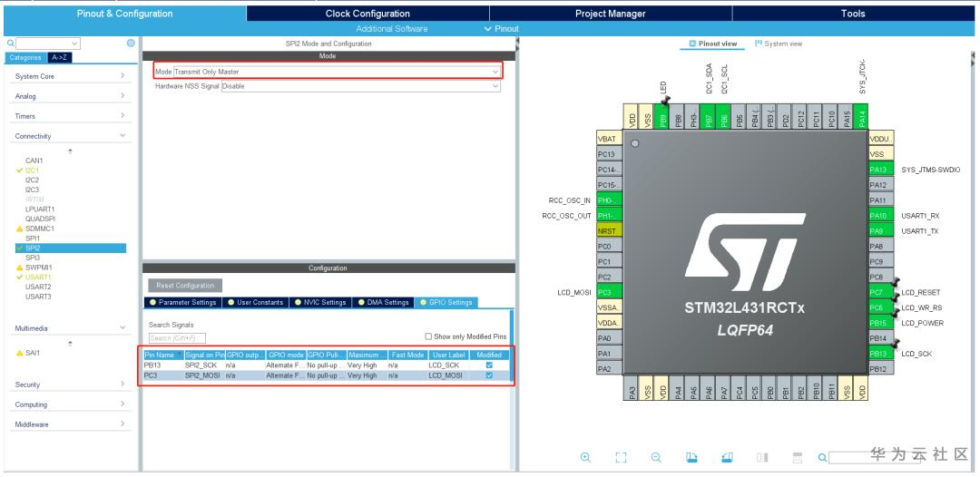The width and height of the screenshot is (980, 477).
Task: Select the Pinout & Configuration tab
Action: point(125,14)
